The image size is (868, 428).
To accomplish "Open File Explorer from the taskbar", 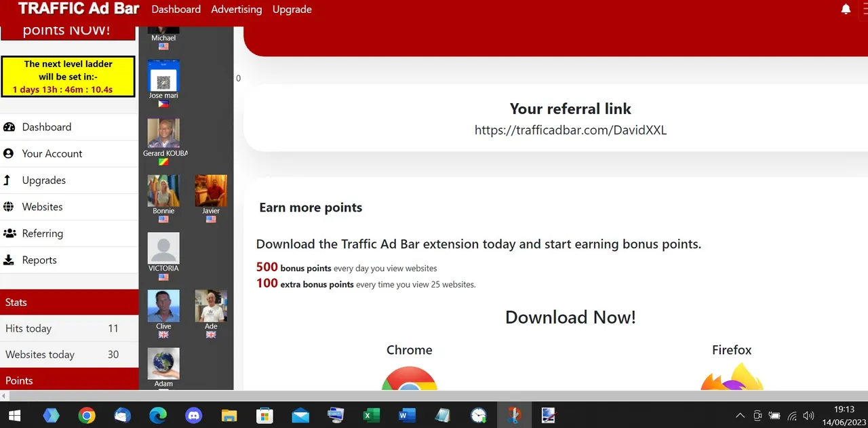I will click(x=229, y=415).
